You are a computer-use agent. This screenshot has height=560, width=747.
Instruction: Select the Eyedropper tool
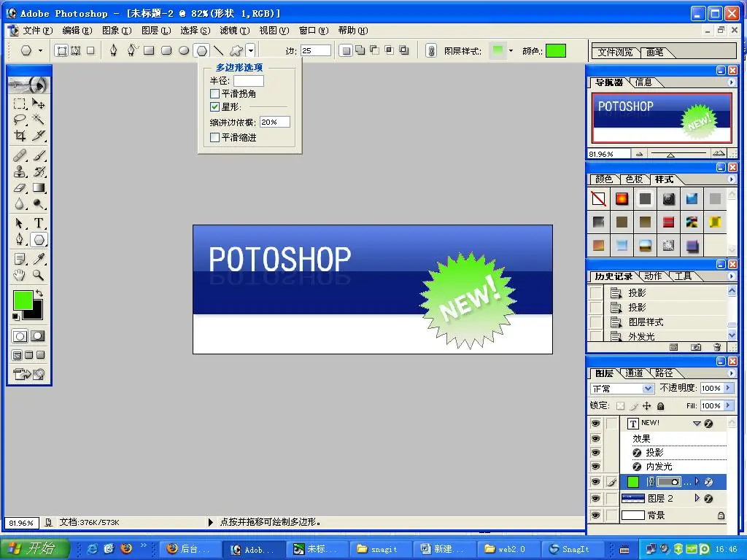pos(39,259)
